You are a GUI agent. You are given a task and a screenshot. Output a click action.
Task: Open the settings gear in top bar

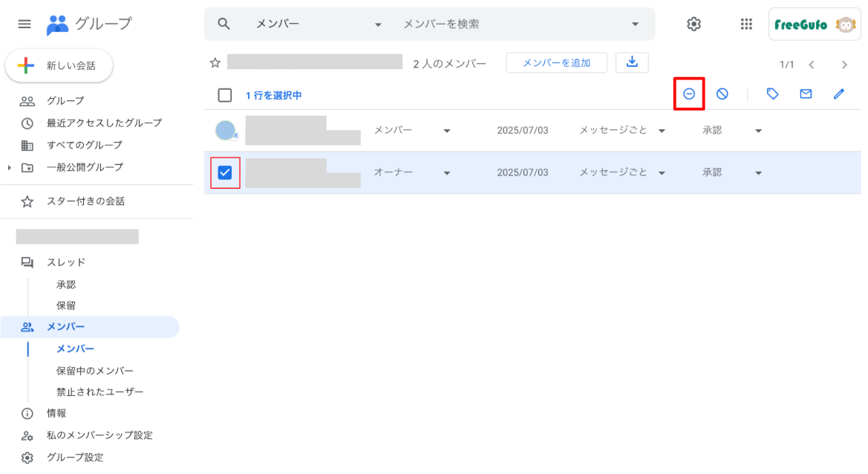(694, 25)
